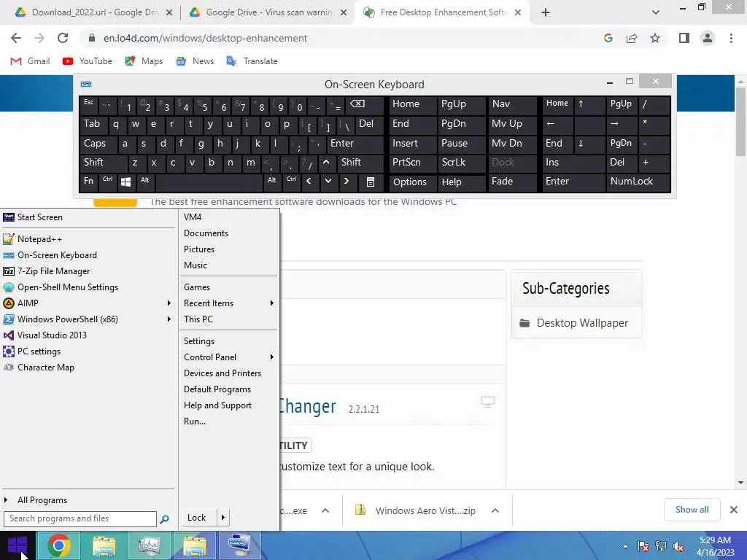This screenshot has height=560, width=747.
Task: Click the PrtScn key
Action: point(412,163)
